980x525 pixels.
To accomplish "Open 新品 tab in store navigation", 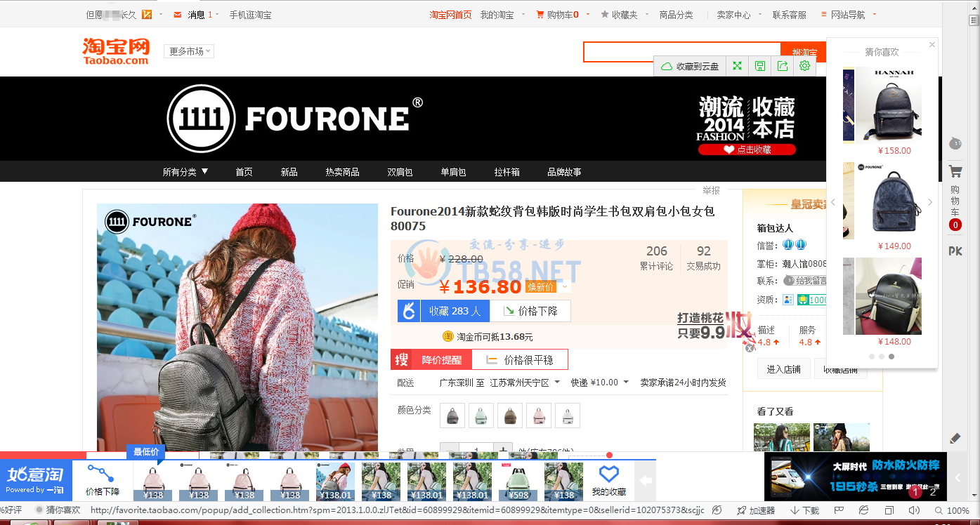I will coord(289,172).
